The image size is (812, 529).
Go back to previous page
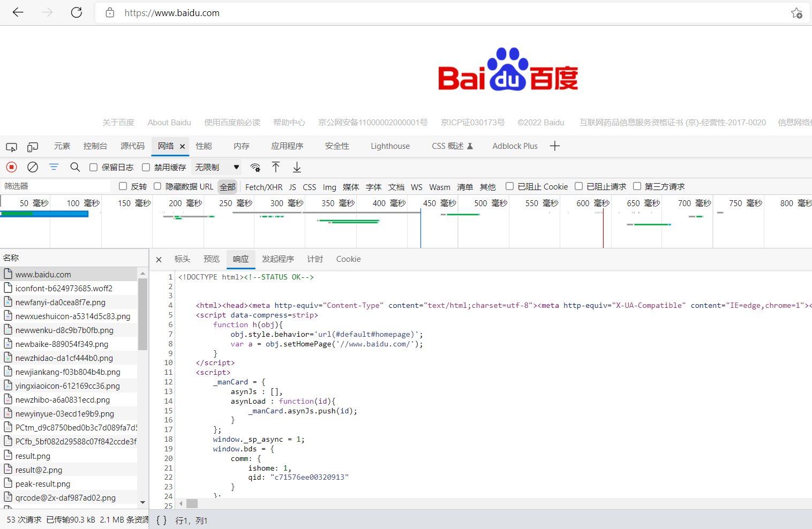pyautogui.click(x=18, y=12)
